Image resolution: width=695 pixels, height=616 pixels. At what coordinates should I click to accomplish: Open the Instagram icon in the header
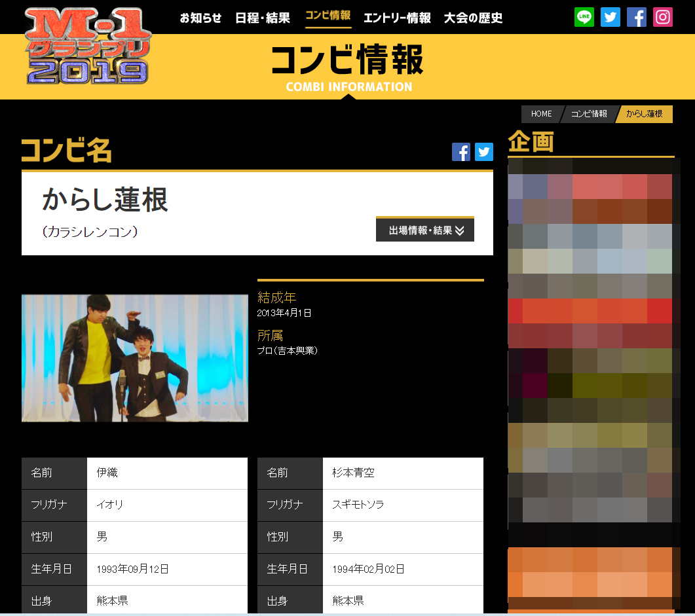click(663, 17)
